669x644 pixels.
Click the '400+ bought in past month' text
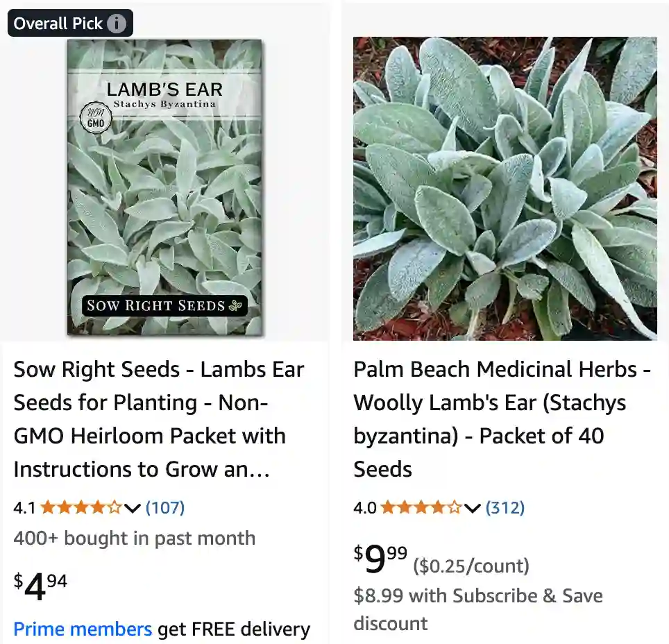(x=134, y=538)
